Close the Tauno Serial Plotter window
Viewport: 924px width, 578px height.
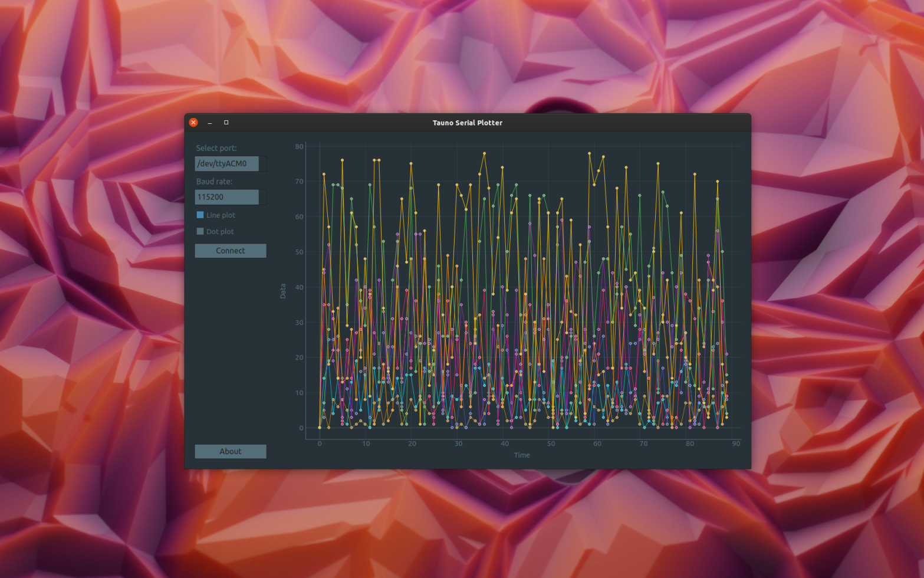click(x=193, y=123)
